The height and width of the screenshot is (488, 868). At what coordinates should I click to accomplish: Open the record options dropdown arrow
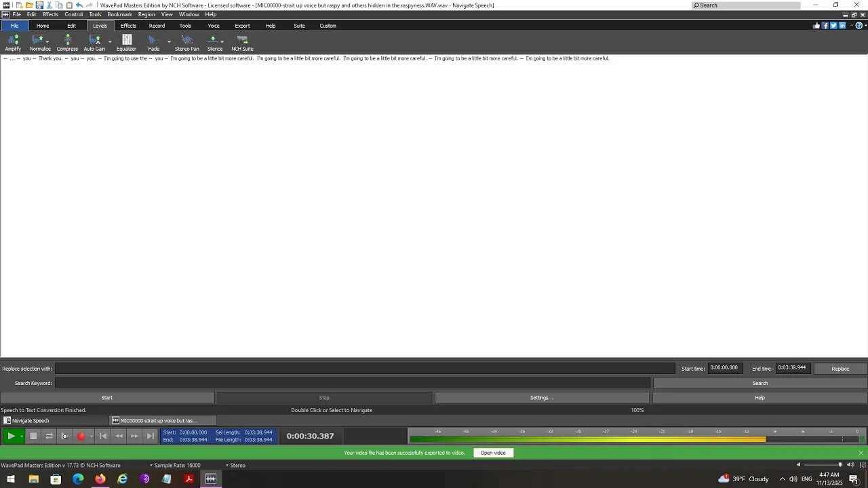click(91, 436)
